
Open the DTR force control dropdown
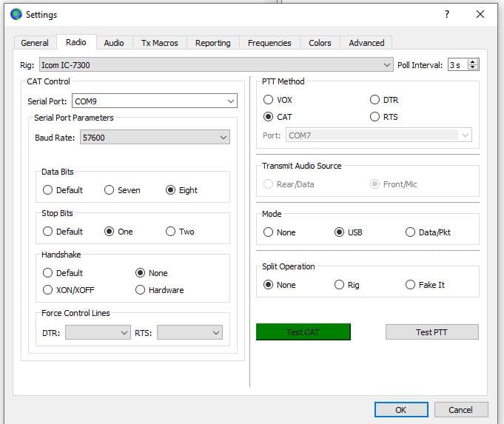[x=98, y=332]
